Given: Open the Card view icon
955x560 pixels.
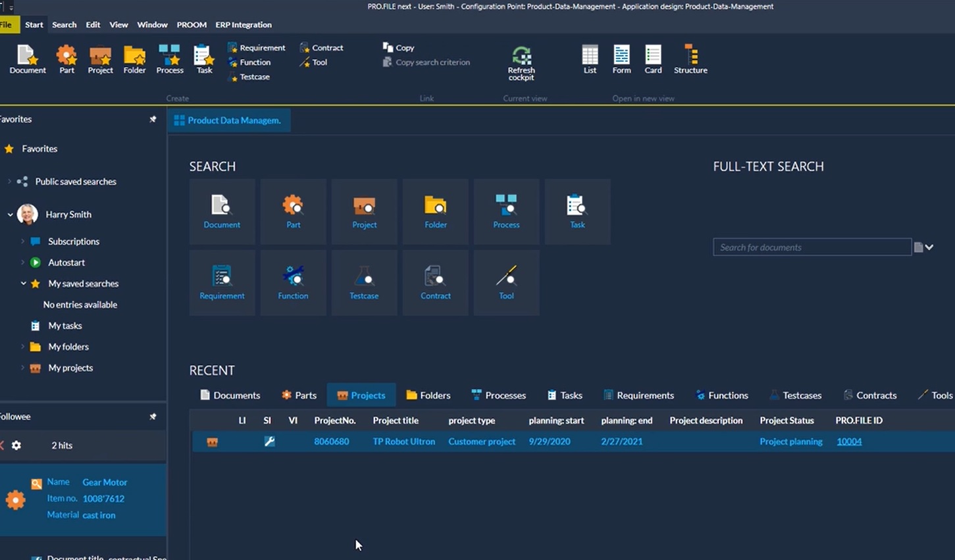Looking at the screenshot, I should (x=653, y=59).
